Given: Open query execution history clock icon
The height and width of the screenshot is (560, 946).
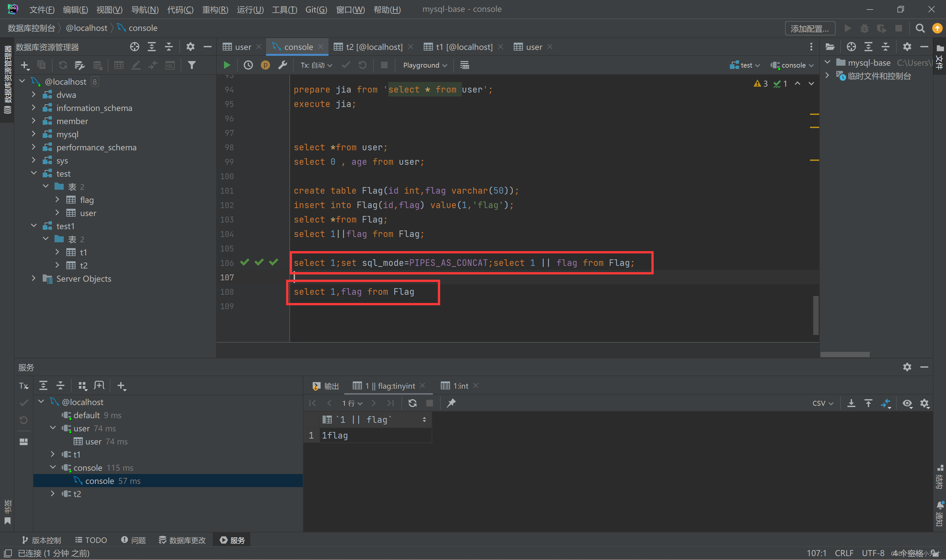Looking at the screenshot, I should tap(248, 65).
